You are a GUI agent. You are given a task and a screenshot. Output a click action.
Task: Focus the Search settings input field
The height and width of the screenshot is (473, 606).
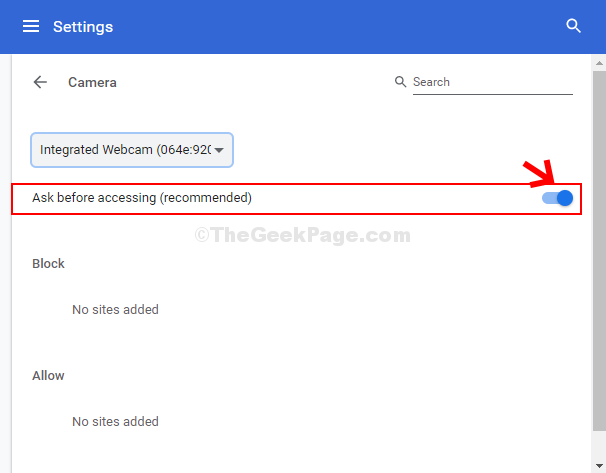coord(491,82)
